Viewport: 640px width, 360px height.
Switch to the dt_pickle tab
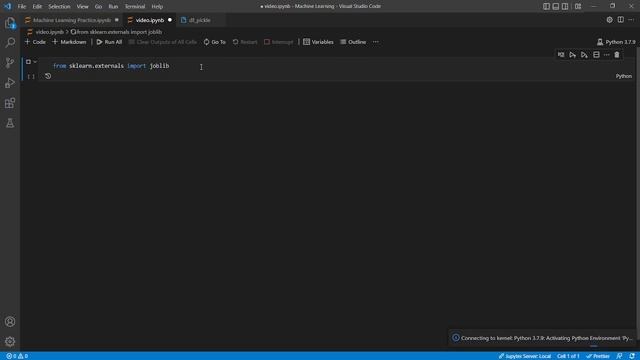(199, 20)
